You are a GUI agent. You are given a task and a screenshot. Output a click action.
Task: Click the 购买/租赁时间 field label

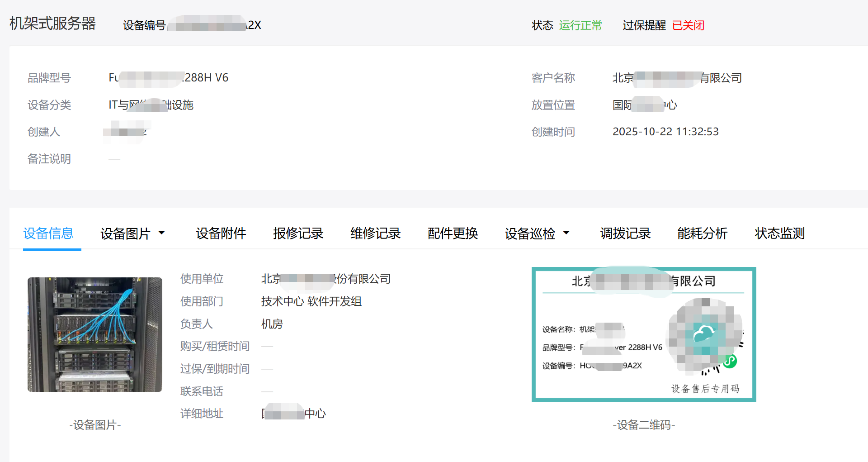click(215, 346)
